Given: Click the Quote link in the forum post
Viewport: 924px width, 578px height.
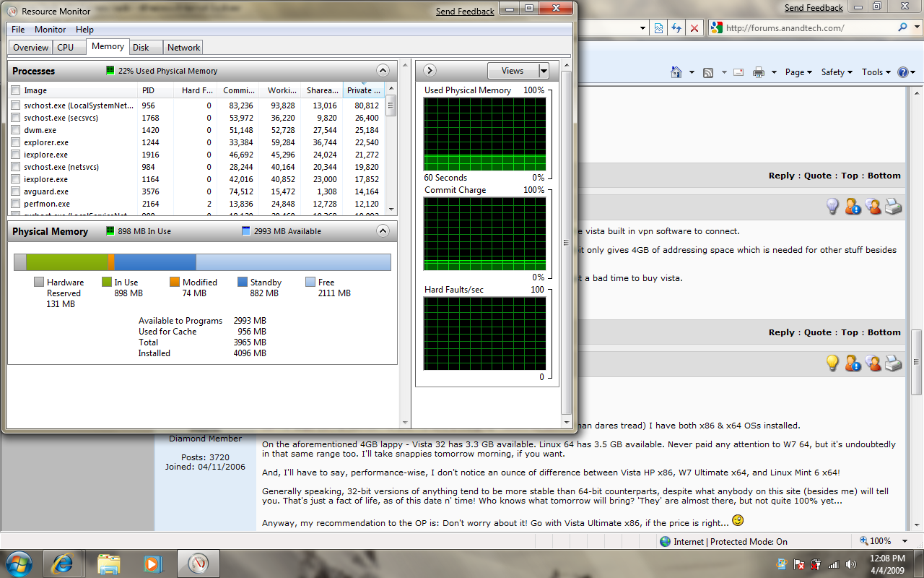Looking at the screenshot, I should tap(818, 176).
